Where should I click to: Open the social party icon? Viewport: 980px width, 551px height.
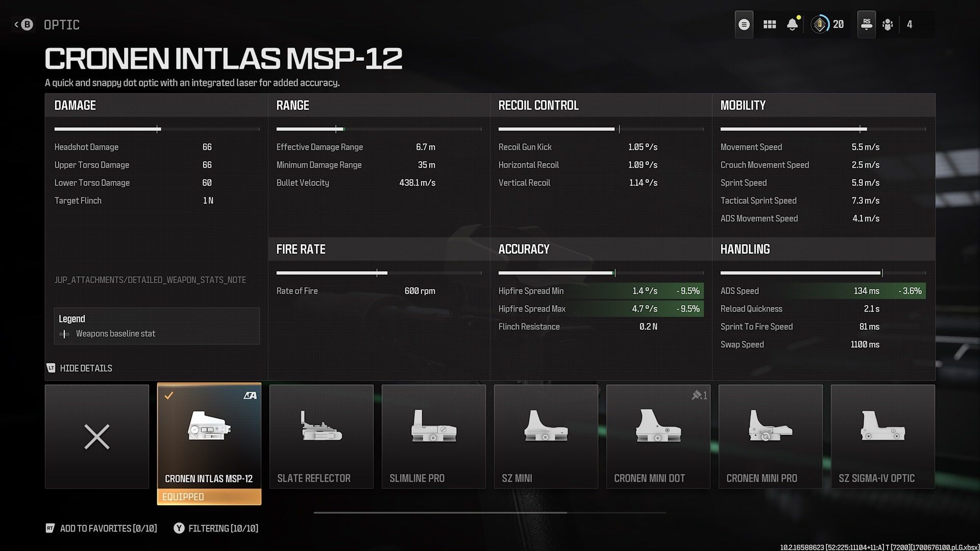888,24
